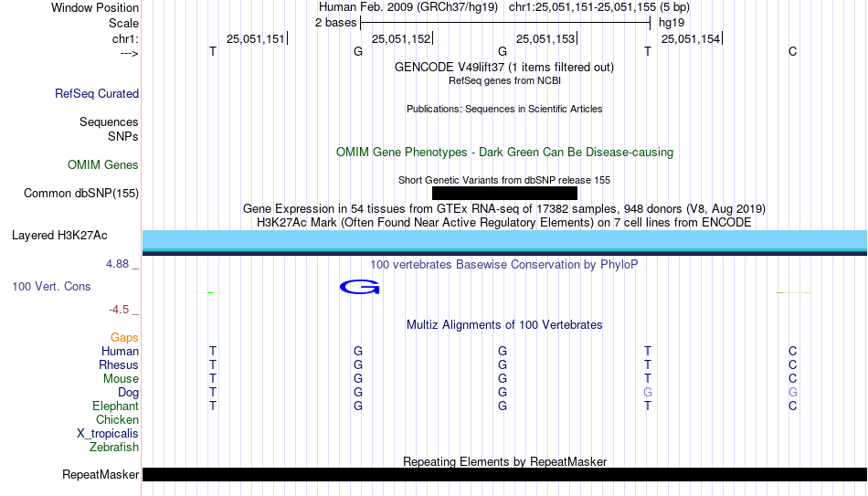This screenshot has height=496, width=868.
Task: Click the Scale row label
Action: coord(123,23)
